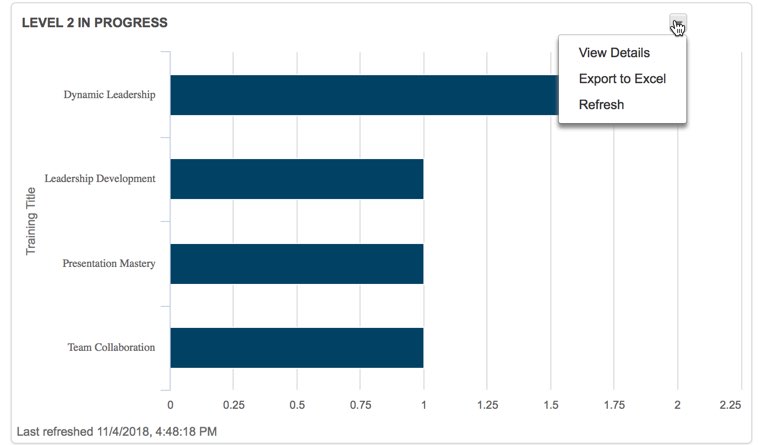Select the Leadership Development bar
Image resolution: width=758 pixels, height=445 pixels.
[297, 179]
